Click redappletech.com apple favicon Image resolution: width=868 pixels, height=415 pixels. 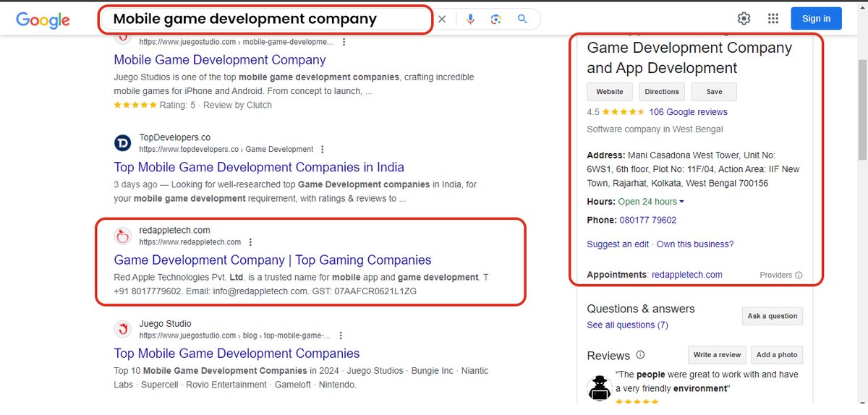coord(123,236)
